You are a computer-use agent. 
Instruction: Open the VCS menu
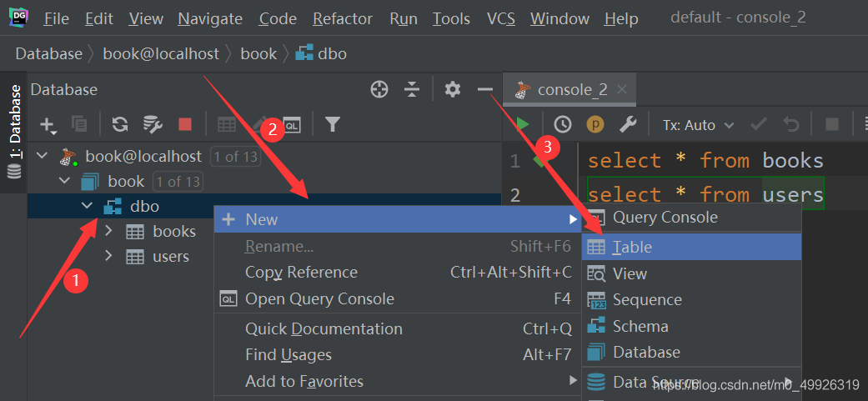click(x=501, y=19)
